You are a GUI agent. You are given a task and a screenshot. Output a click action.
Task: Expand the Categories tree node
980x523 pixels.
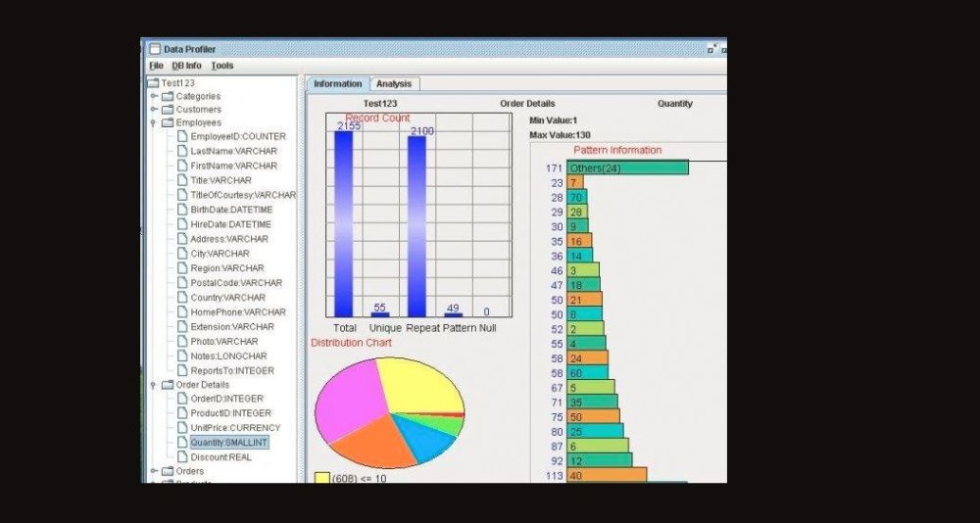click(x=154, y=96)
